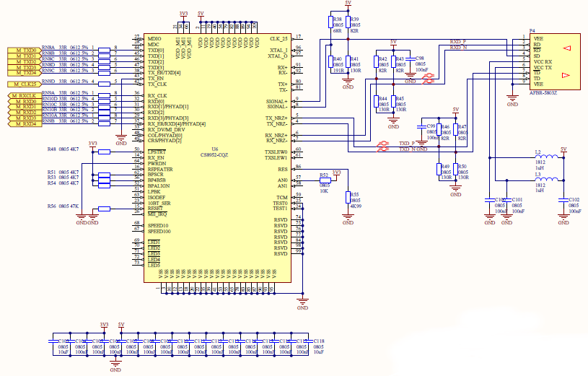Screen dimensions: 588x376
Task: Select inductor L2 coil symbol
Action: [546, 157]
